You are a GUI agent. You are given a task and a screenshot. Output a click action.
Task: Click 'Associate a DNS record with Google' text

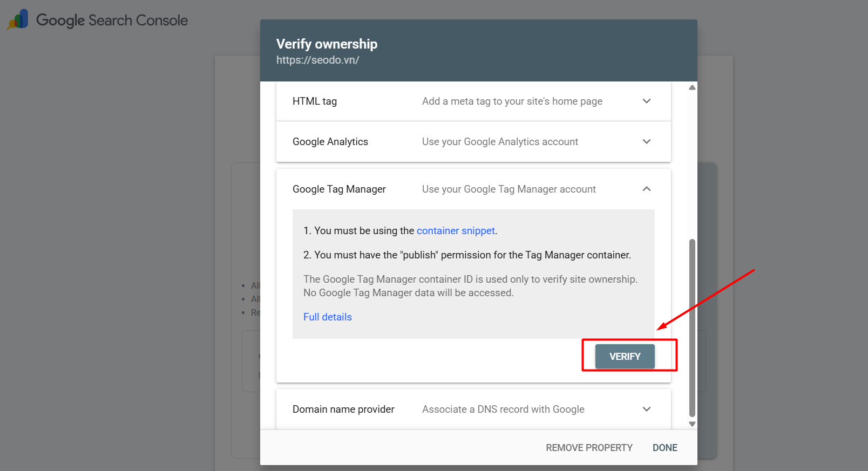coord(503,409)
